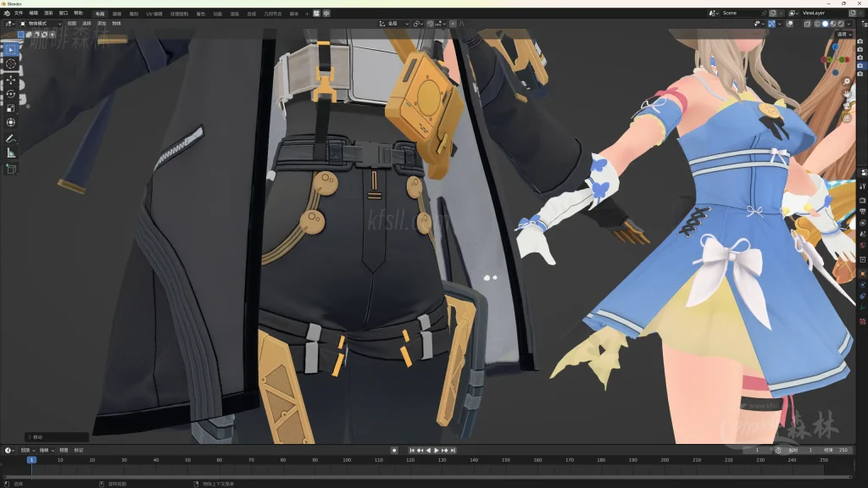Image resolution: width=868 pixels, height=488 pixels.
Task: Toggle viewport gizmos display
Action: (x=771, y=24)
